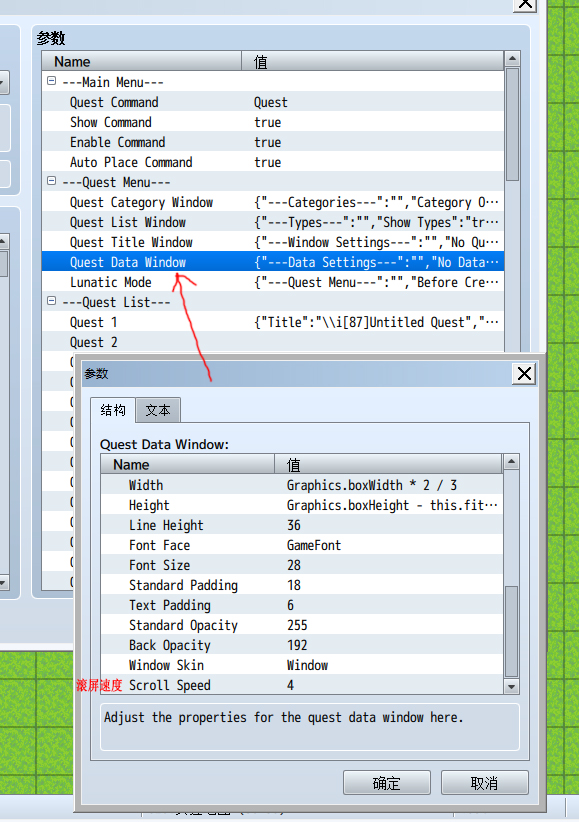The width and height of the screenshot is (579, 822).
Task: Click the scroll-up arrow of the main parameter list
Action: tap(512, 59)
